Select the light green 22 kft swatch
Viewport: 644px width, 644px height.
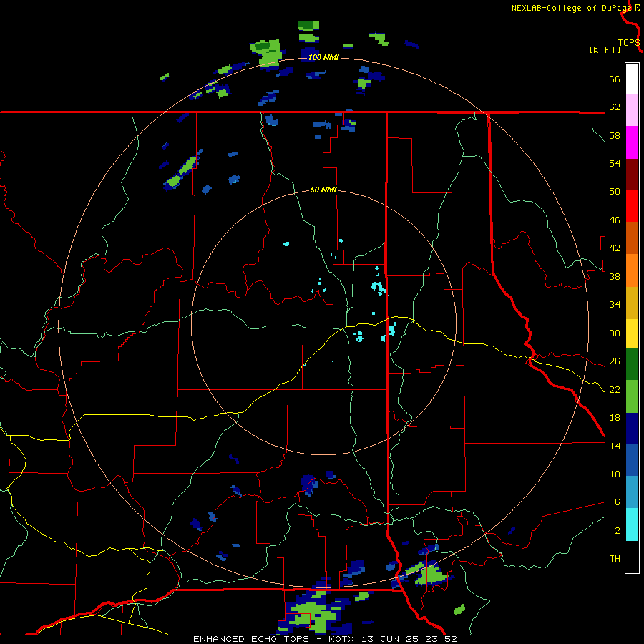tap(632, 396)
